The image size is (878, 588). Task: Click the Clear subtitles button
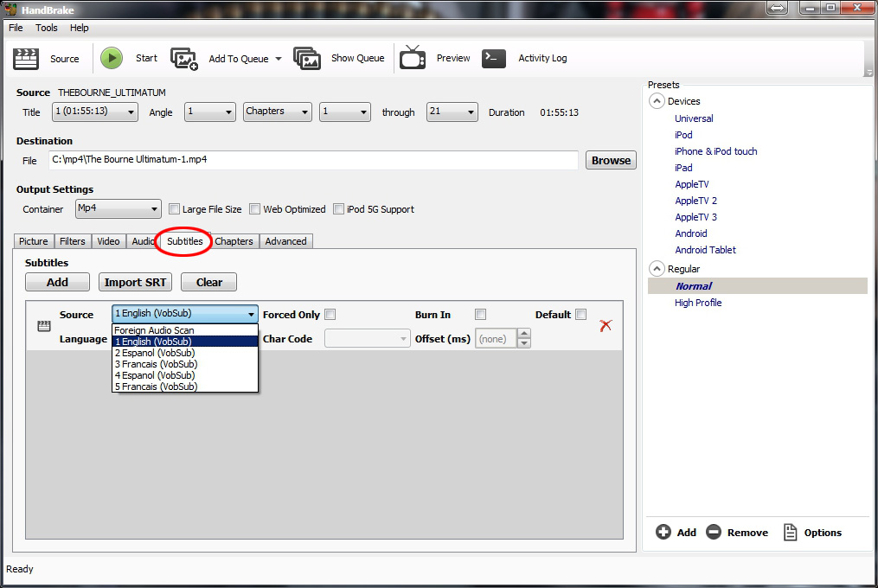pos(208,282)
